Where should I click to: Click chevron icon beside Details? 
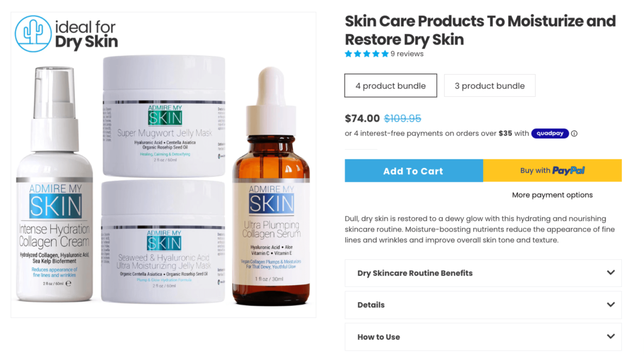[611, 305]
